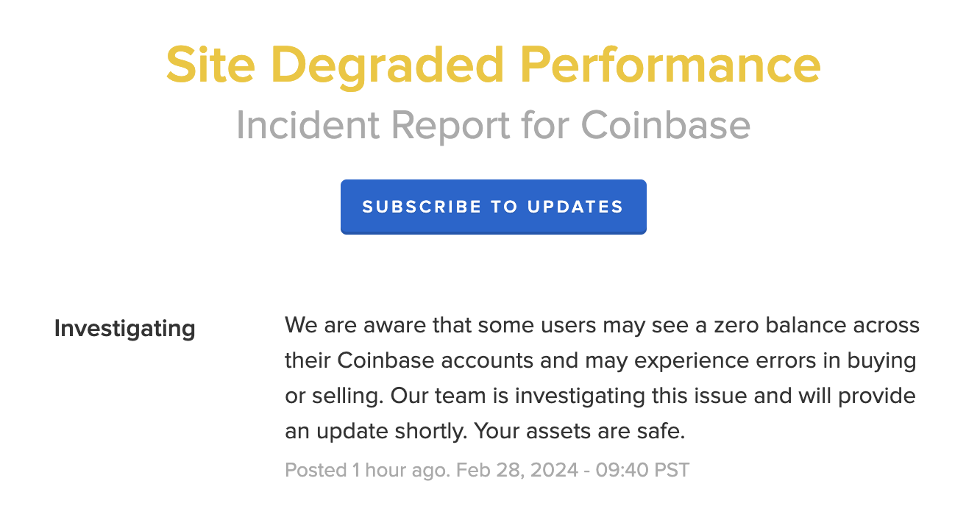This screenshot has height=506, width=980.
Task: Click the Subscribe to Updates button
Action: (493, 207)
